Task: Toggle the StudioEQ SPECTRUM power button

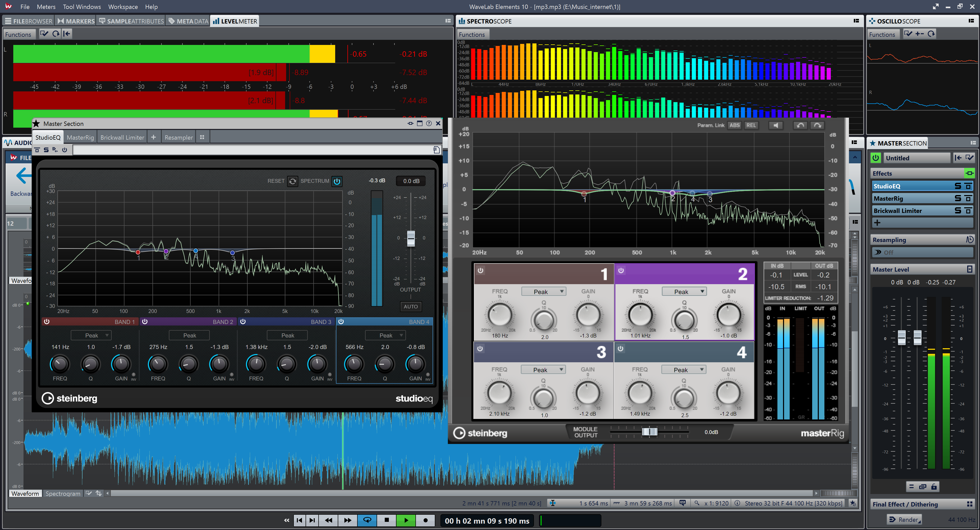Action: click(x=337, y=181)
